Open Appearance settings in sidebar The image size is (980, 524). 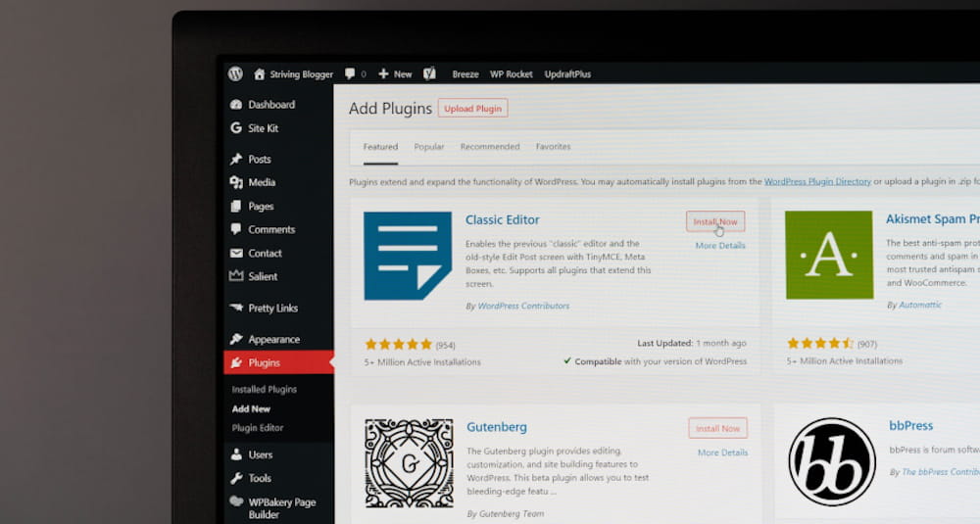coord(273,339)
